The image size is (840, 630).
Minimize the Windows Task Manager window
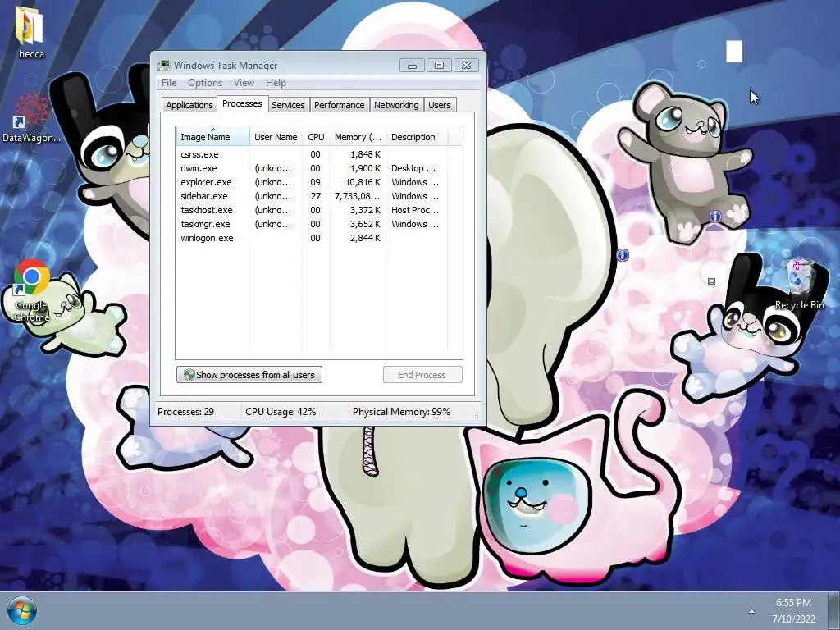tap(412, 66)
